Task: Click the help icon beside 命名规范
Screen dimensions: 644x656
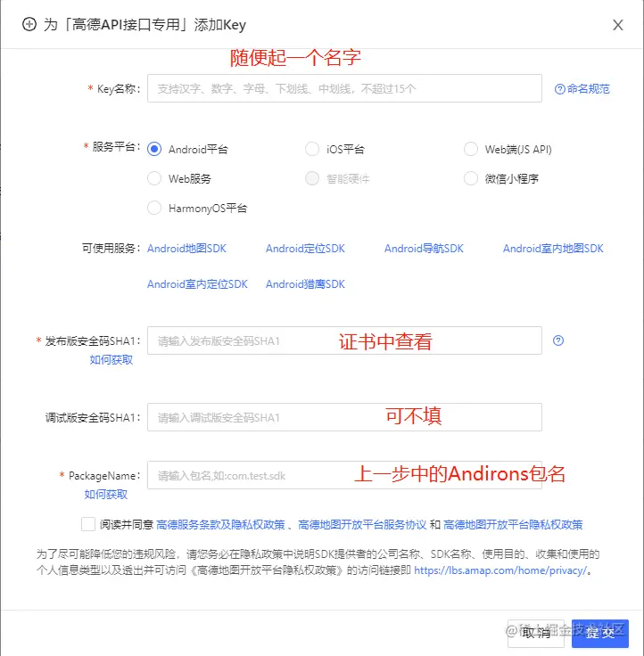Action: pyautogui.click(x=560, y=89)
